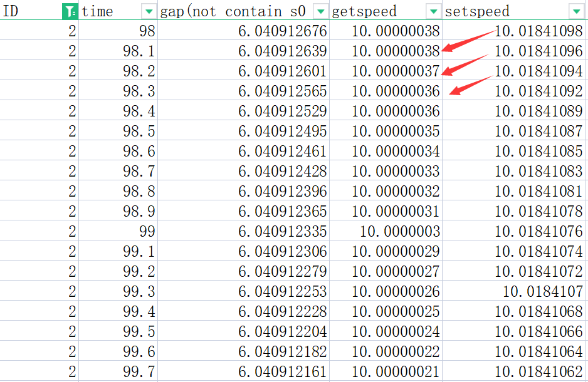Select setspeed value 10.01841076
The image size is (588, 382).
coord(514,230)
